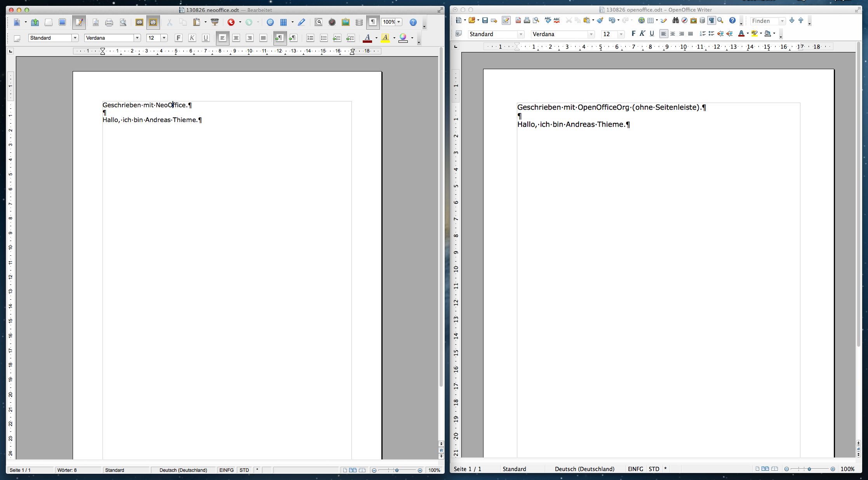The image size is (868, 480).
Task: Select book view layout in OpenOffice status bar
Action: pos(774,469)
